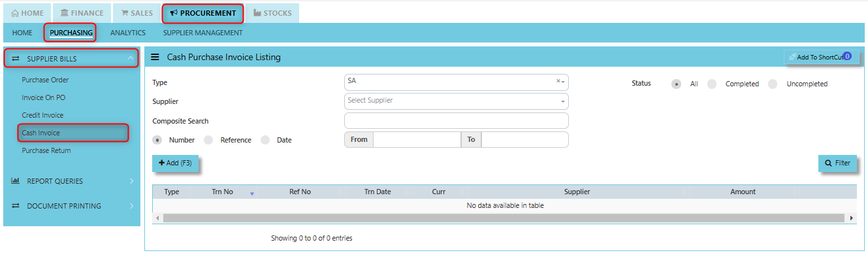Select the Uncompleted status radio button
The image size is (868, 255).
pyautogui.click(x=773, y=84)
